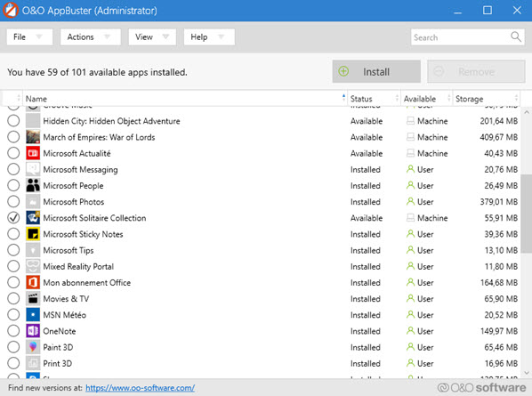Click the Mon abonnement Office icon
Viewport: 532px width, 396px height.
click(x=33, y=283)
